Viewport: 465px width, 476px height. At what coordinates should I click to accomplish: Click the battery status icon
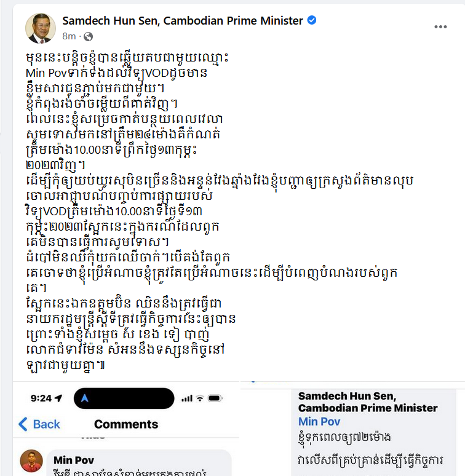215,399
